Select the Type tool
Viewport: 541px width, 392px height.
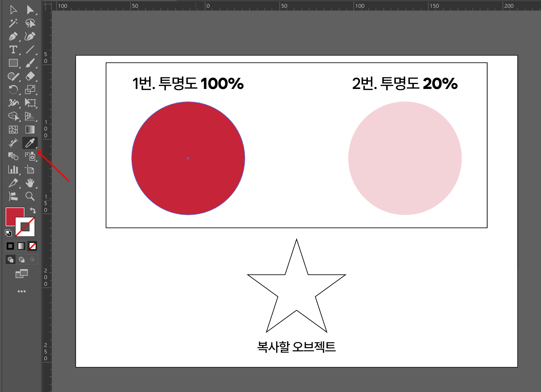13,49
